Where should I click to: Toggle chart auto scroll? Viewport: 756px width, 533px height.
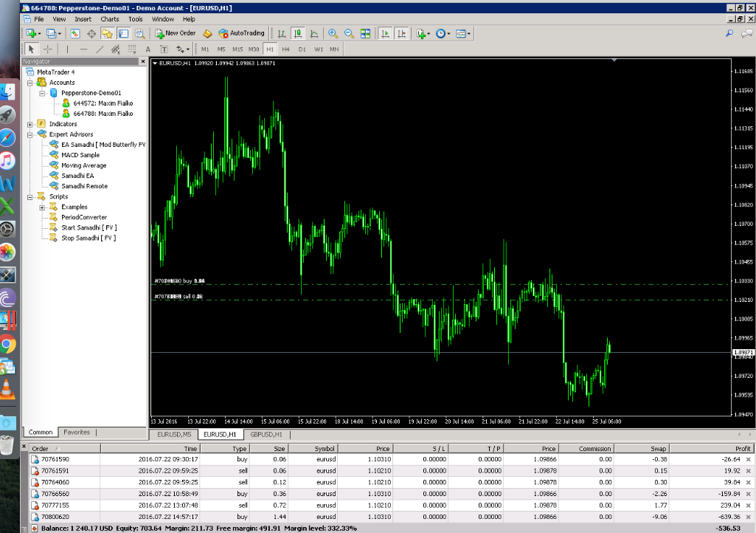(385, 33)
